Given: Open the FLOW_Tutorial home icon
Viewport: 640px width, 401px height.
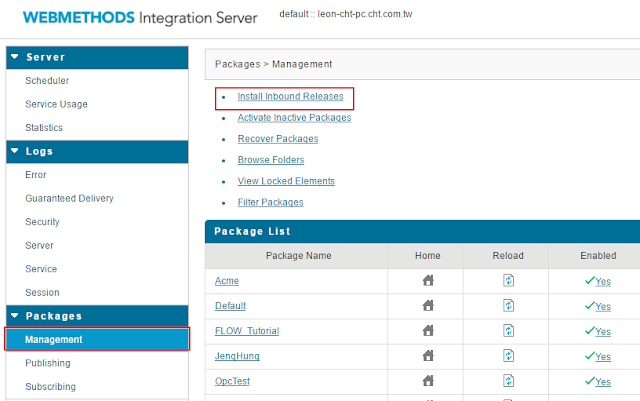Looking at the screenshot, I should tap(428, 330).
